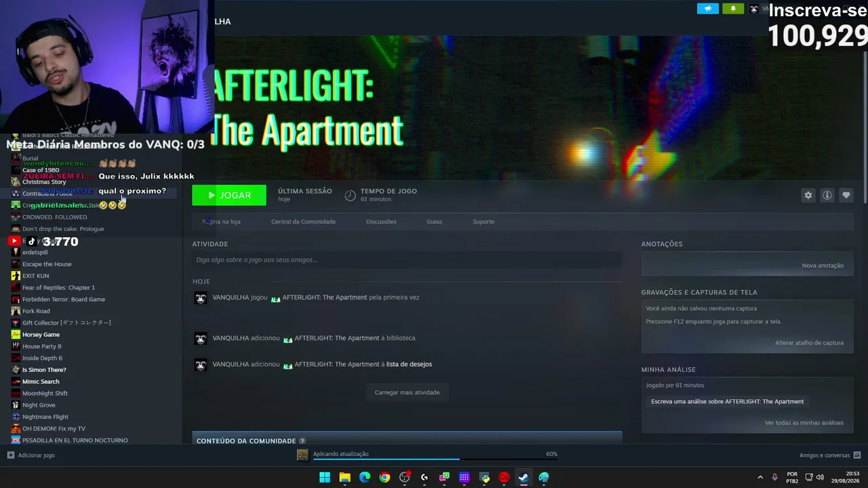Show hidden system tray icons

pos(759,477)
